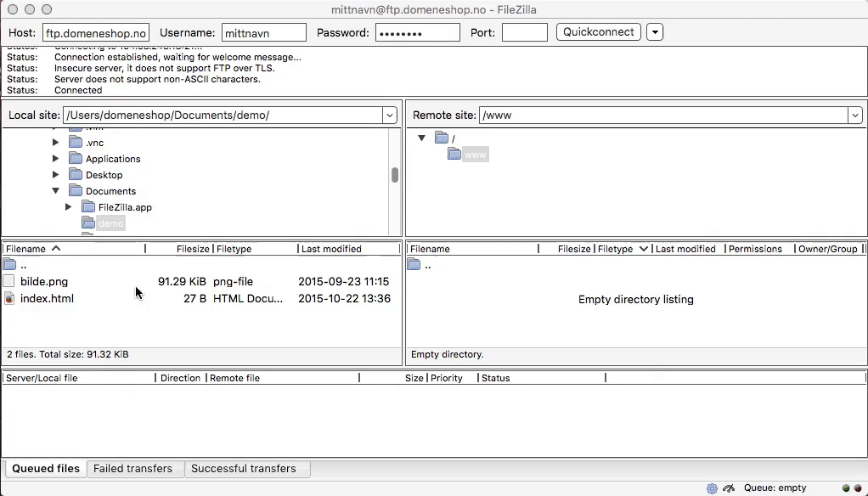Expand the Desktop folder in local tree
The height and width of the screenshot is (496, 868).
point(56,174)
